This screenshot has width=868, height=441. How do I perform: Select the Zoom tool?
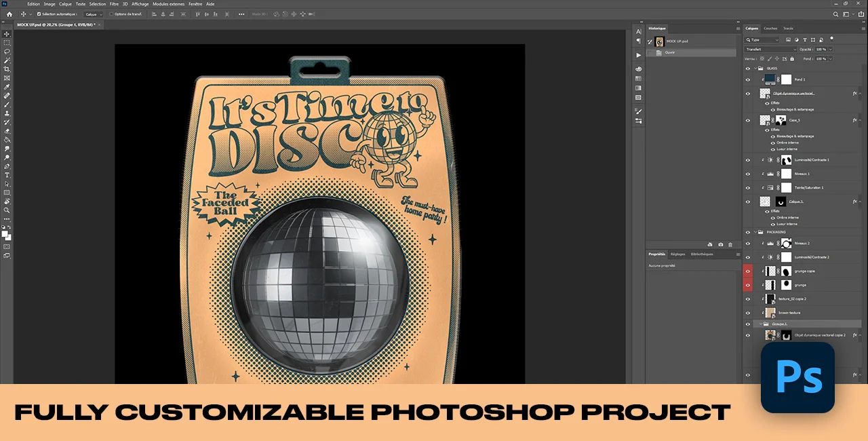(x=7, y=210)
